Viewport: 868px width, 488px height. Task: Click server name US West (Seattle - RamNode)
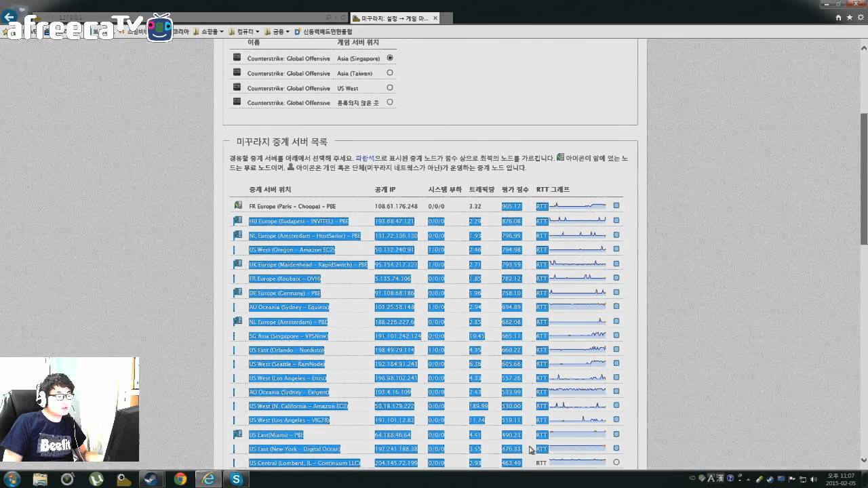pos(287,364)
